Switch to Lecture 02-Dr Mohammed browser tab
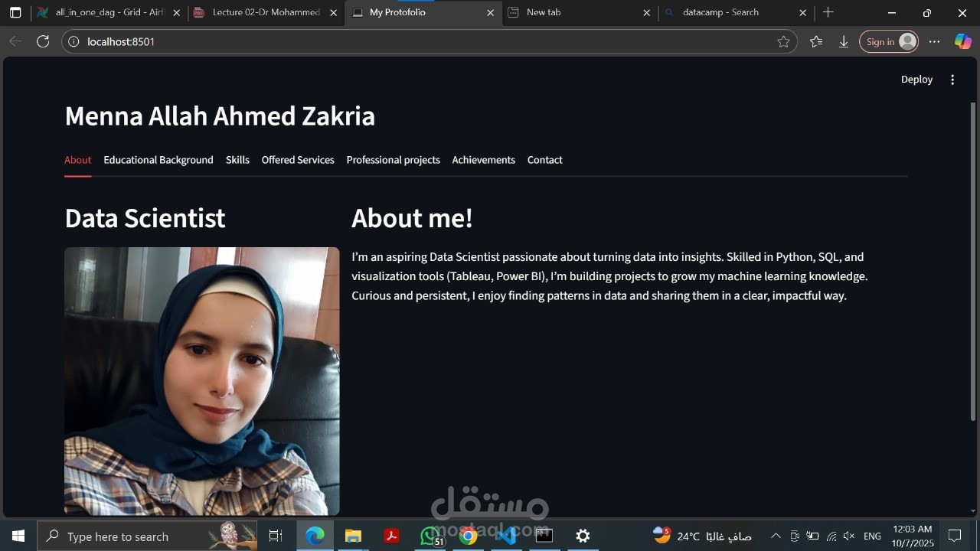The height and width of the screenshot is (551, 980). [x=266, y=13]
